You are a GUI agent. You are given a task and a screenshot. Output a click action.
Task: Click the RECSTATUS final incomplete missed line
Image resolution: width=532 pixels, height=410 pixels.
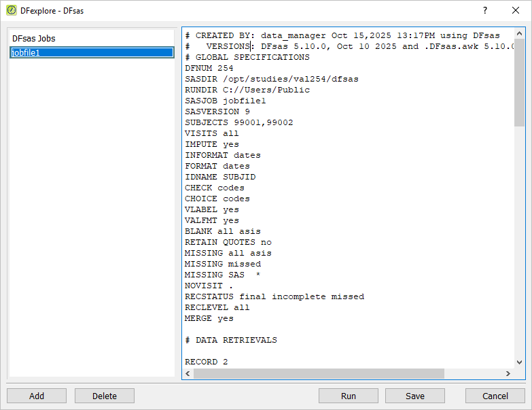tap(274, 296)
